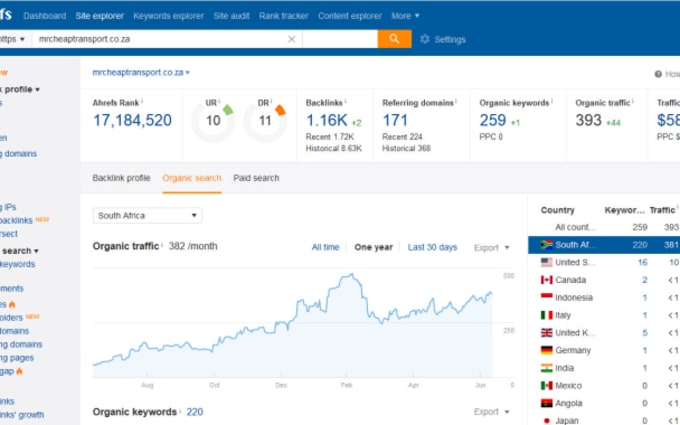Open the Dashboard menu item
Viewport: 680px width, 425px height.
(45, 16)
